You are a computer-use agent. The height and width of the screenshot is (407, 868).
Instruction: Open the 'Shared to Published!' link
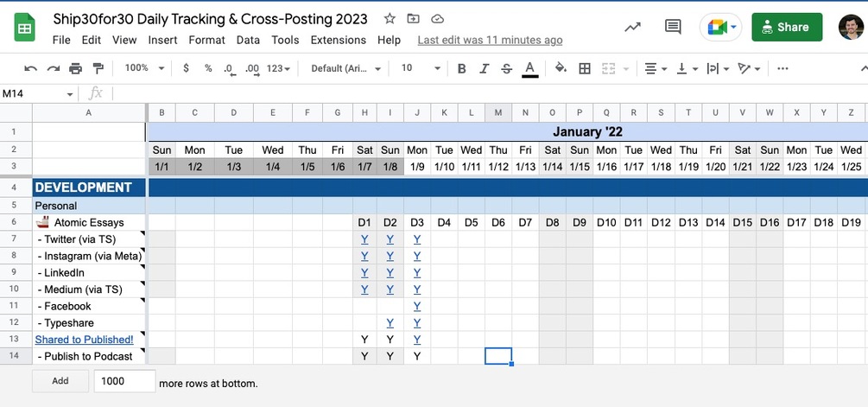click(x=84, y=340)
